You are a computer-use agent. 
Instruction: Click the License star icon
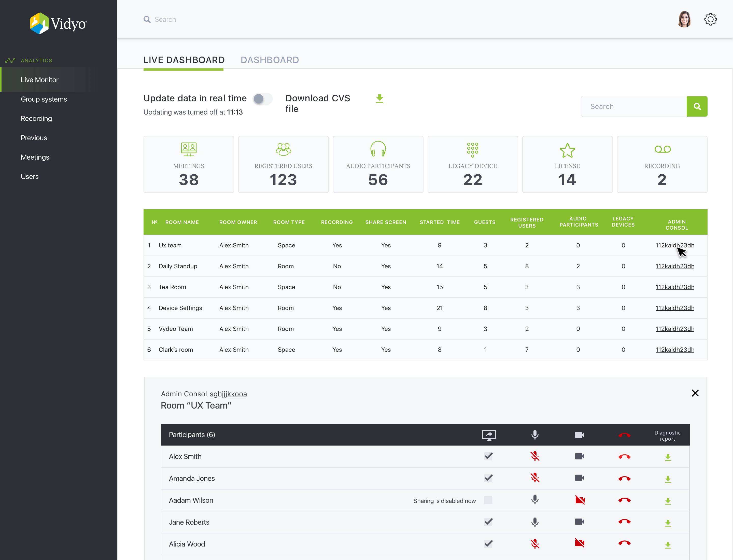click(567, 150)
